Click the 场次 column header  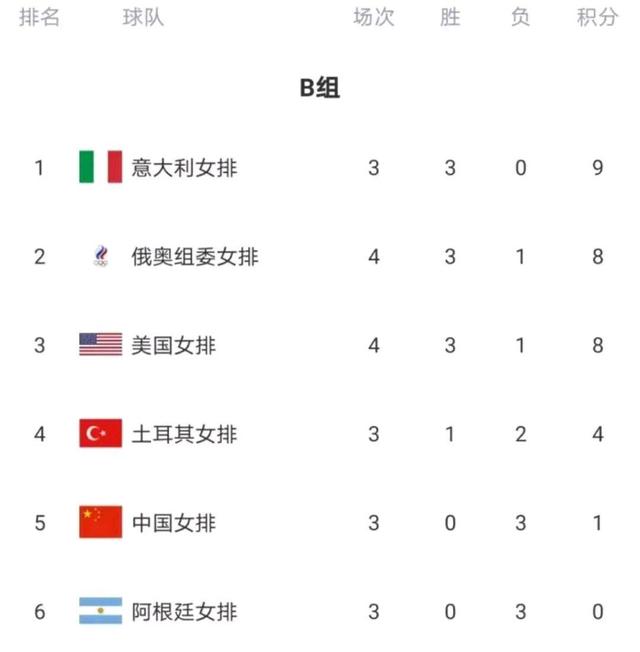point(373,17)
